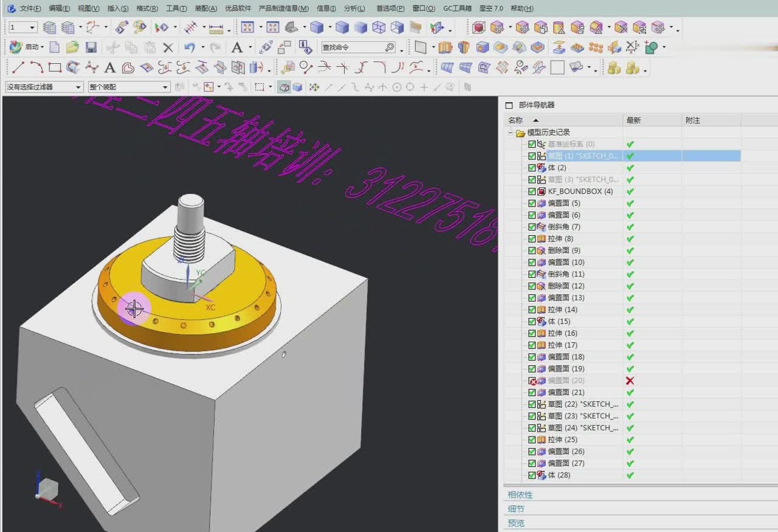778x532 pixels.
Task: Toggle checkbox for 删除面 (9)
Action: click(x=532, y=250)
